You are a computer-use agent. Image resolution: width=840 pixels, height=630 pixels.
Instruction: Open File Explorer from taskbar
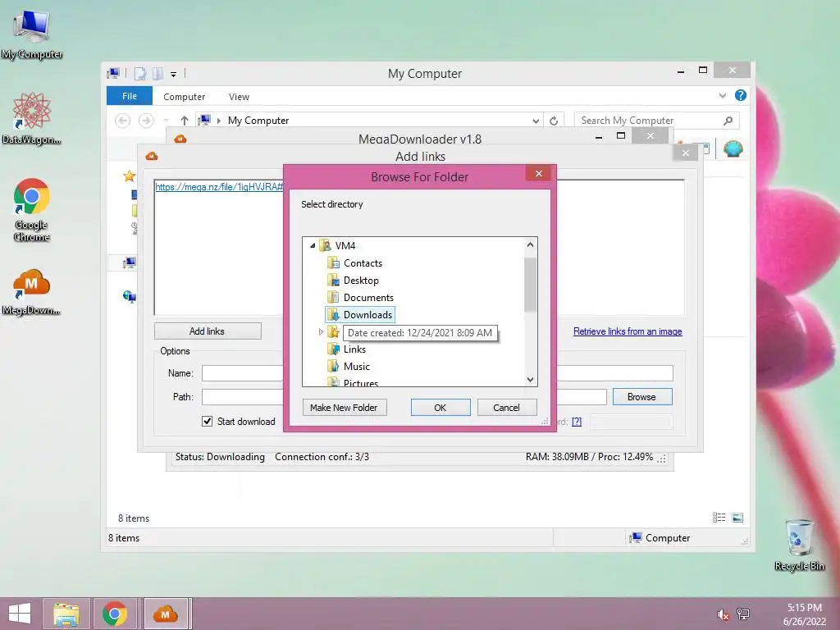coord(66,614)
